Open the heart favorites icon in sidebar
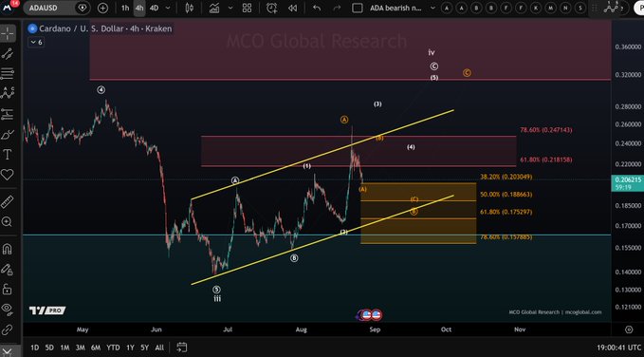 click(8, 175)
